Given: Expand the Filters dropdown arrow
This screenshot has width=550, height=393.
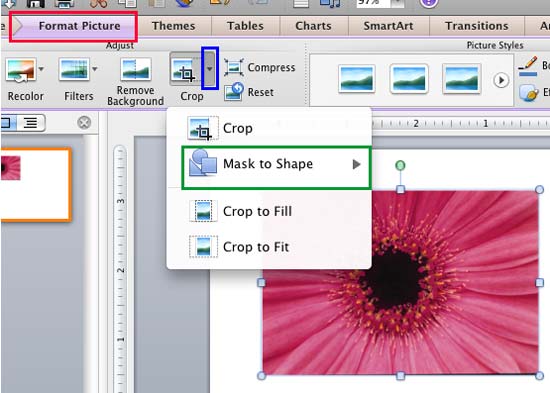Looking at the screenshot, I should click(95, 69).
